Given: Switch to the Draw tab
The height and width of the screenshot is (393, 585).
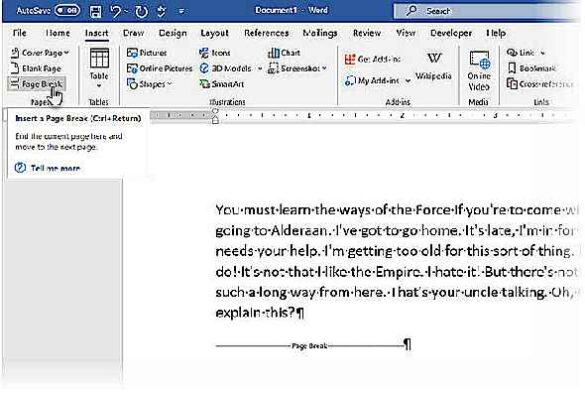Looking at the screenshot, I should coord(134,33).
